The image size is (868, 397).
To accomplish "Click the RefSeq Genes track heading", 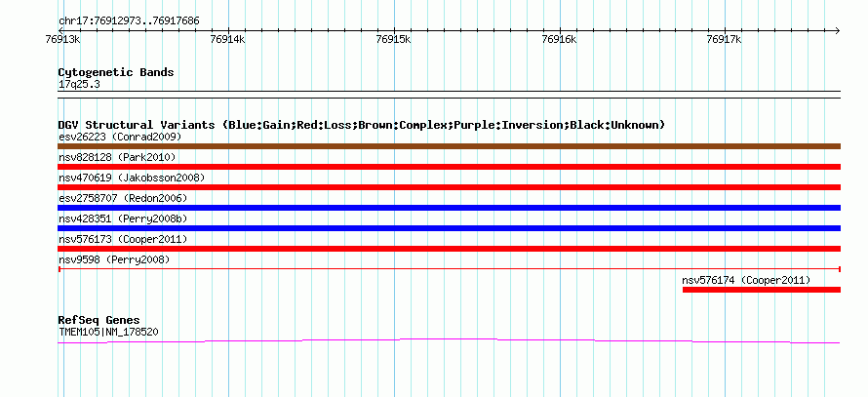I will (99, 320).
